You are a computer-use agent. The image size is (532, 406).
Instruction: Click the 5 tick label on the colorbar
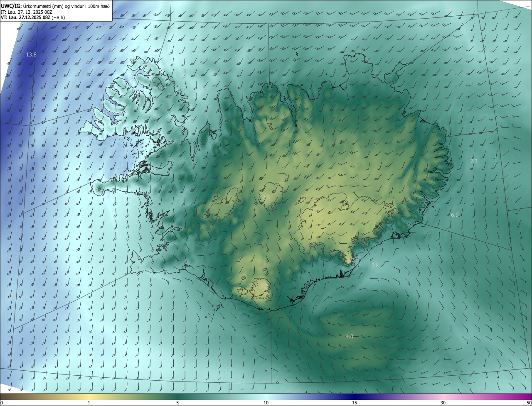[177, 403]
